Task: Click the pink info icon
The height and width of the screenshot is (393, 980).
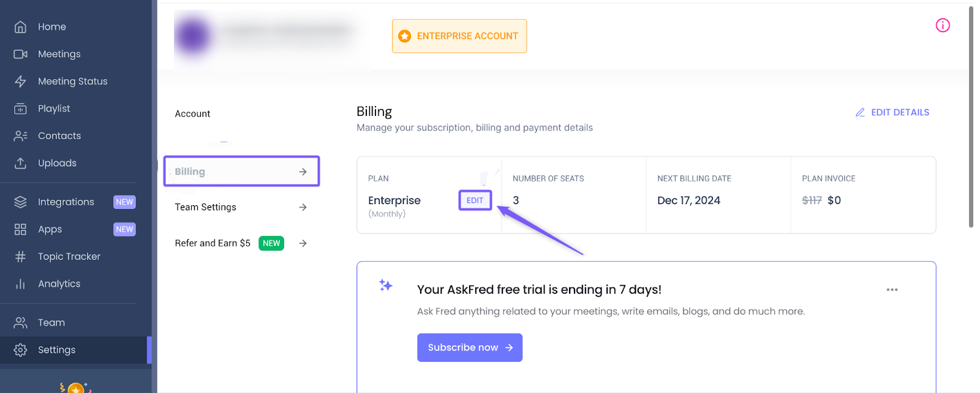Action: pos(943,25)
